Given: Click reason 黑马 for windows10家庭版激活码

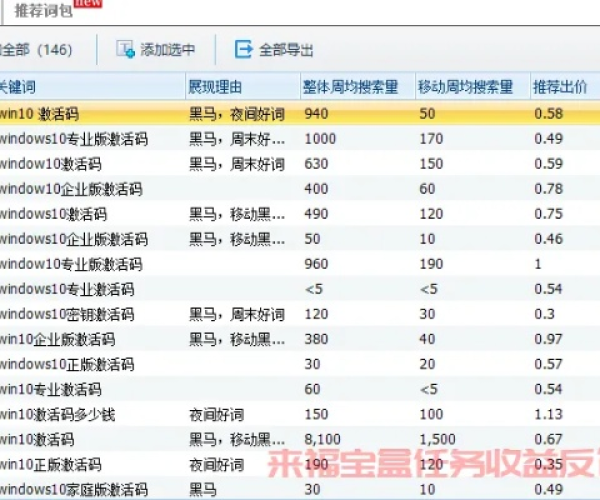Looking at the screenshot, I should pyautogui.click(x=203, y=490).
